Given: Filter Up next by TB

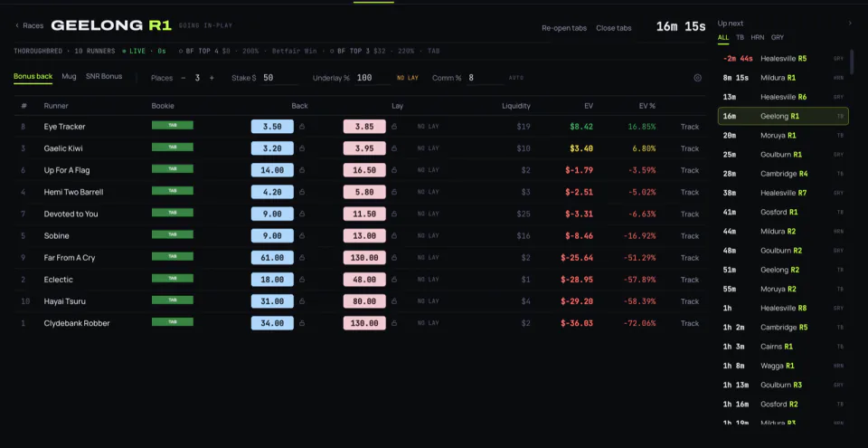Looking at the screenshot, I should (x=740, y=38).
